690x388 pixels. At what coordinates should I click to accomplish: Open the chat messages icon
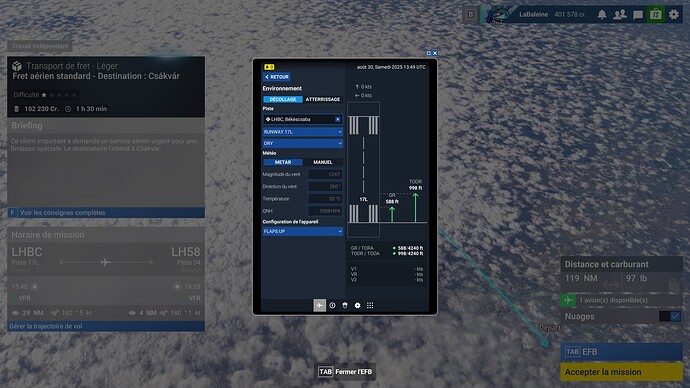638,15
